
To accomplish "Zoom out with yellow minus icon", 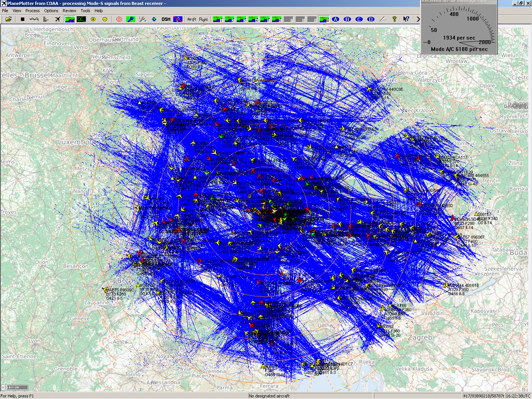I will point(105,19).
